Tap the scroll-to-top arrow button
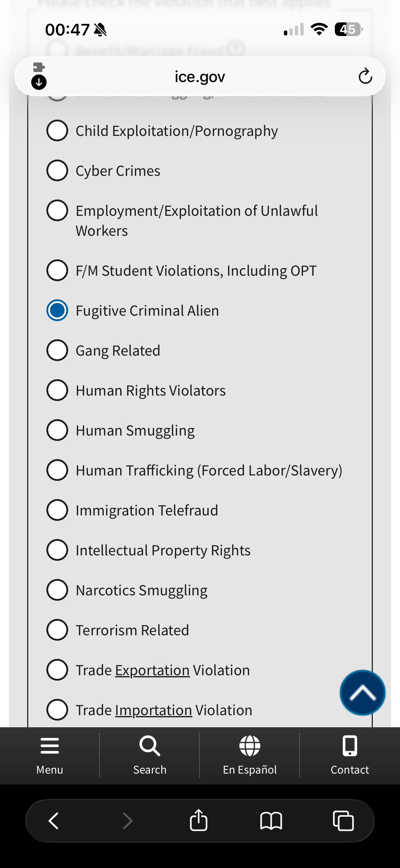 [362, 693]
